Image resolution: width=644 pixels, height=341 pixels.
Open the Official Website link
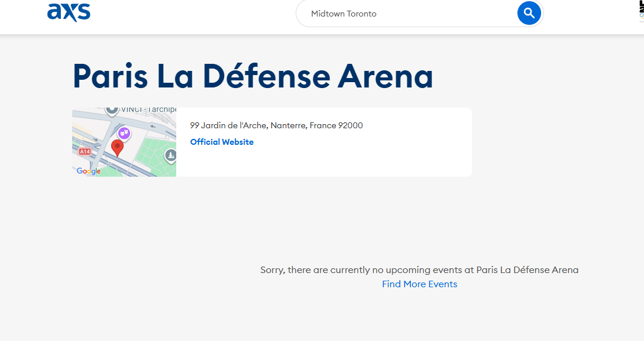[222, 142]
